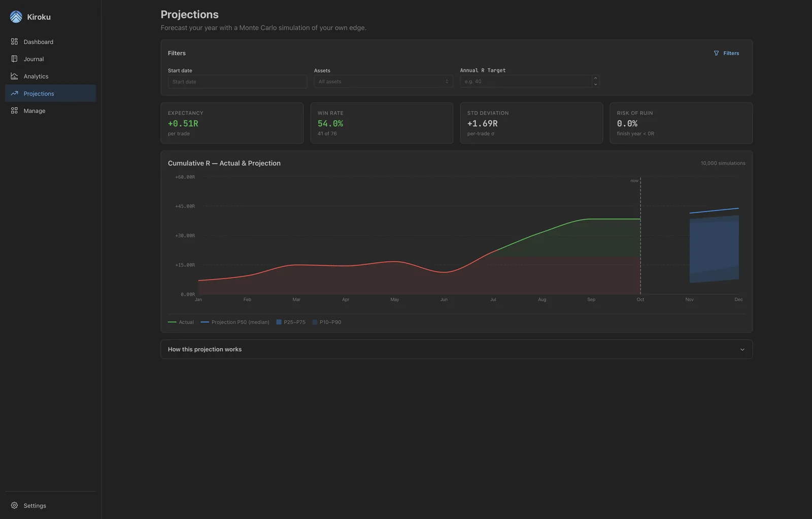812x519 pixels.
Task: Click the funnel icon beside Filters
Action: 716,53
